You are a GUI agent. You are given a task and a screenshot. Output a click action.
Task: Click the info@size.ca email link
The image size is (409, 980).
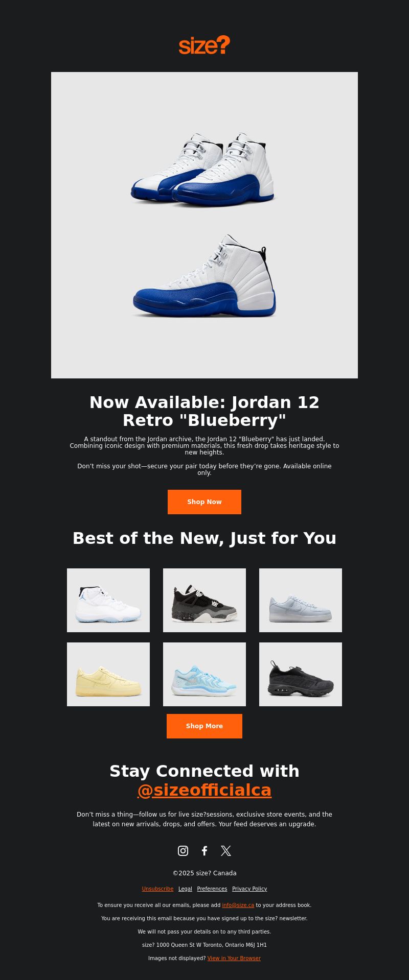coord(238,905)
